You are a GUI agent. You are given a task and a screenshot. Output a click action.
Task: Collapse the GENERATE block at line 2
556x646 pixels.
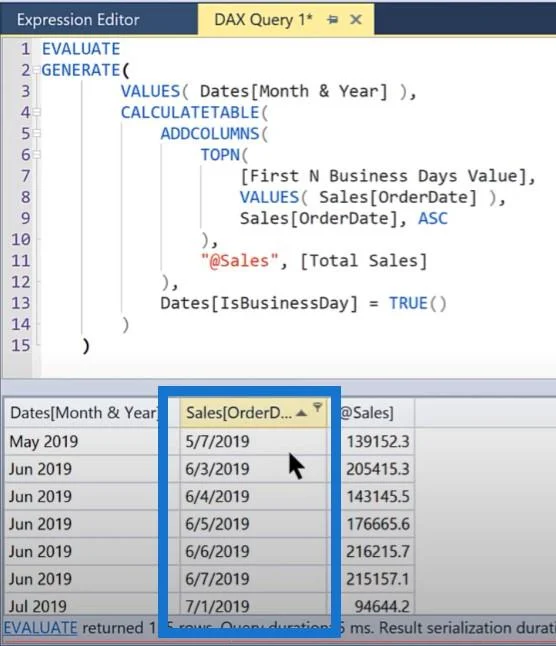pyautogui.click(x=36, y=70)
